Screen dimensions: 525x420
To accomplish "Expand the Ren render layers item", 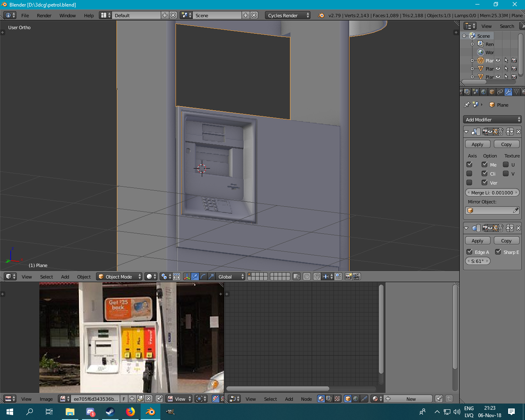I will pos(472,44).
